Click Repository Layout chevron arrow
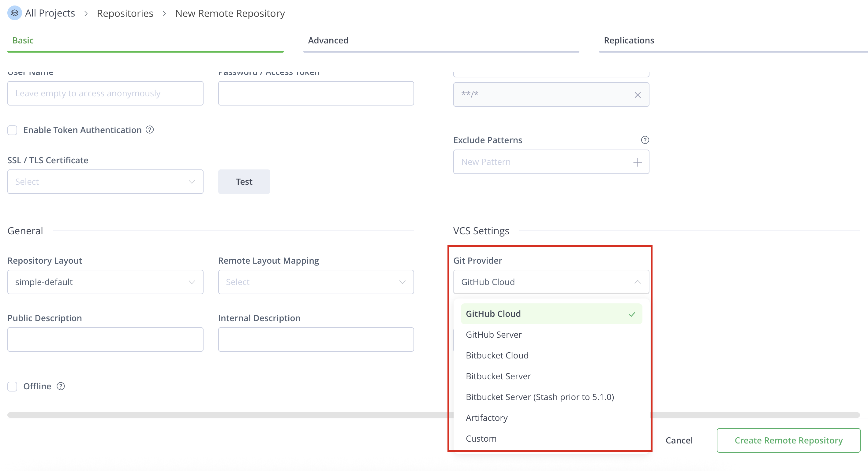The height and width of the screenshot is (471, 868). tap(192, 282)
